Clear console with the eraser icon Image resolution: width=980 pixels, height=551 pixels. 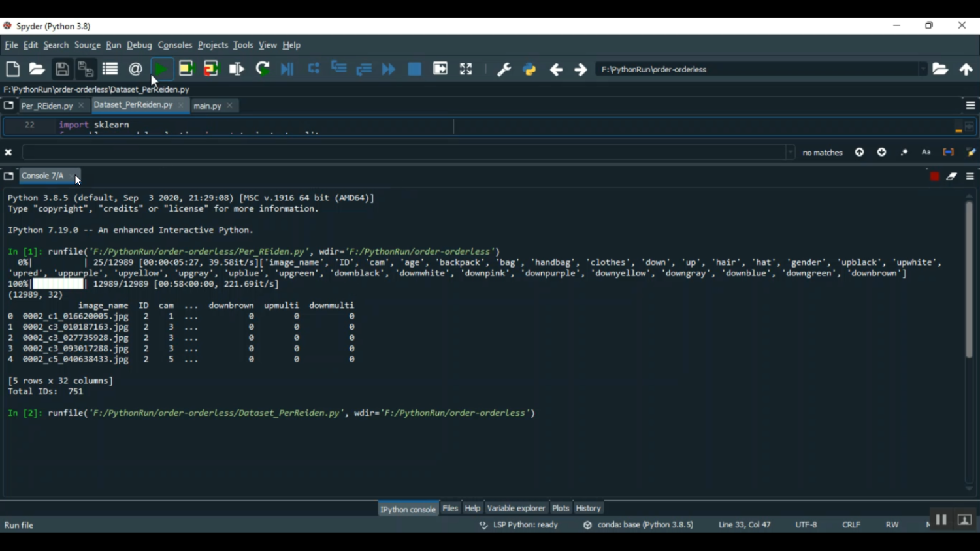[x=952, y=176]
